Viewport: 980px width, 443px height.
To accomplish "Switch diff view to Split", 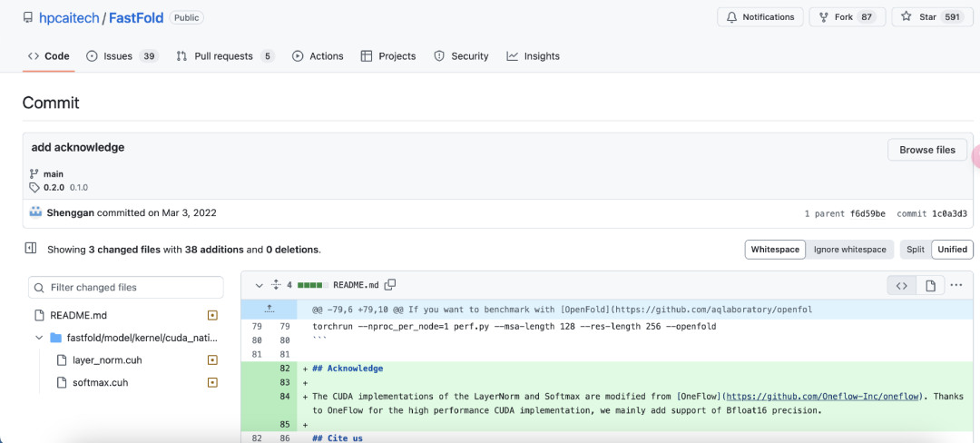I will coord(916,250).
